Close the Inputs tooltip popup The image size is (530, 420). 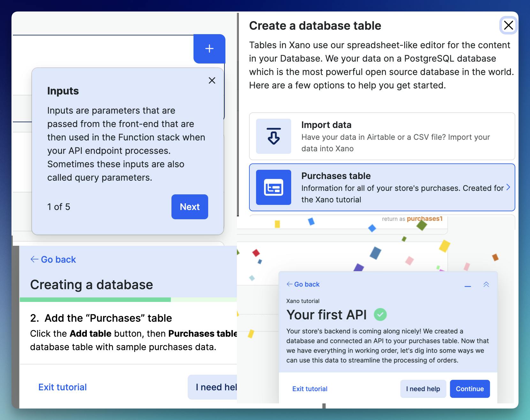click(212, 80)
